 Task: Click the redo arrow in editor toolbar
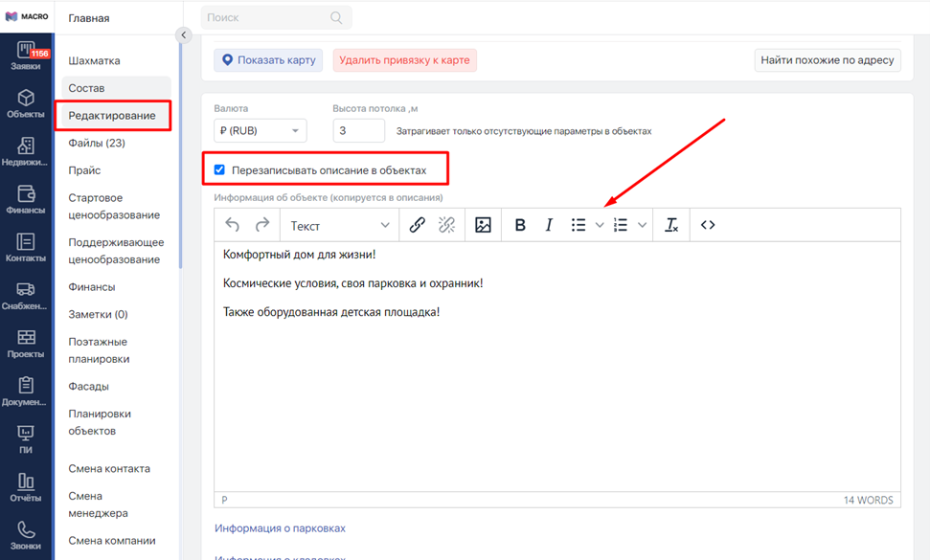click(261, 225)
